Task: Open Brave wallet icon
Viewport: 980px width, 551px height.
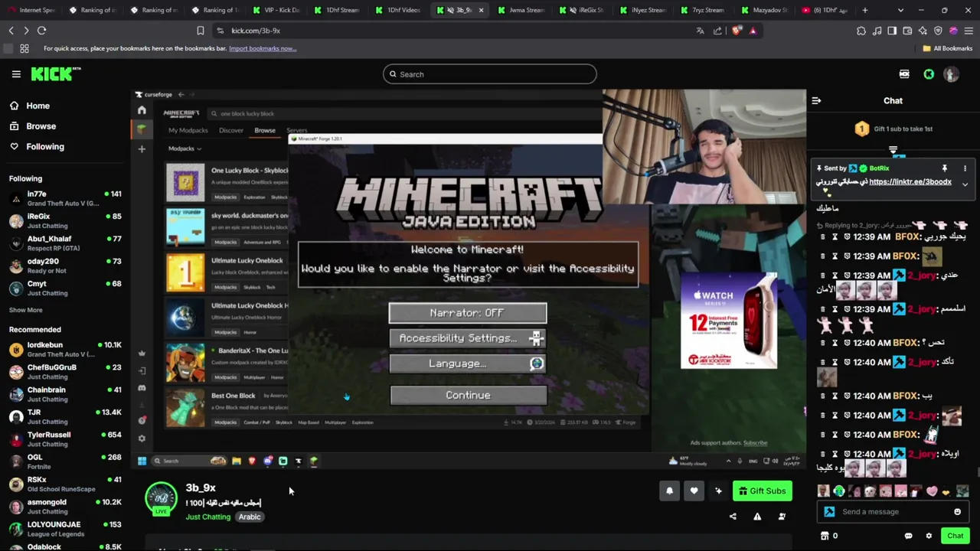Action: point(907,31)
